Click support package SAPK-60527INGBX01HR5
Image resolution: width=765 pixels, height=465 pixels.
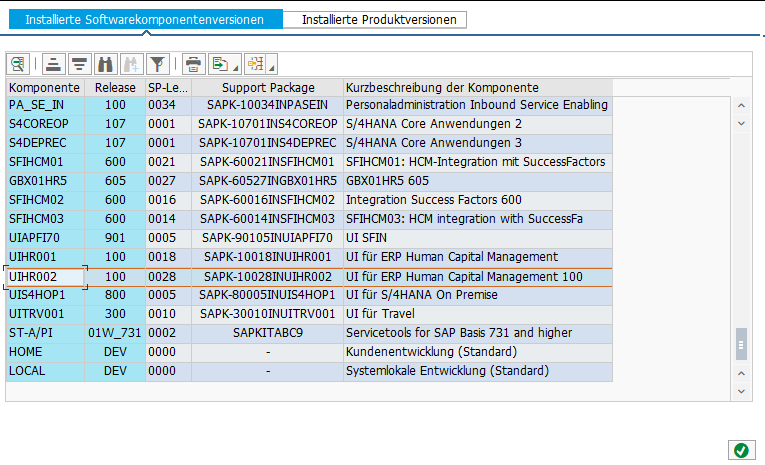tap(268, 181)
